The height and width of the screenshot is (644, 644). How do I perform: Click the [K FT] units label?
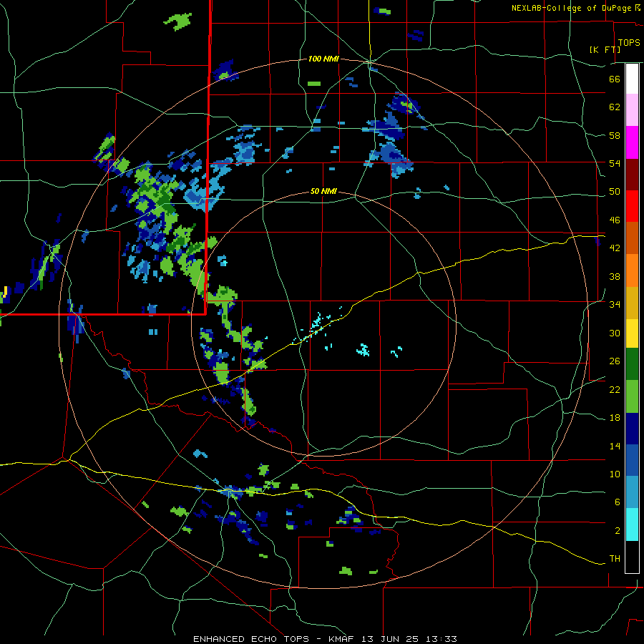click(605, 49)
